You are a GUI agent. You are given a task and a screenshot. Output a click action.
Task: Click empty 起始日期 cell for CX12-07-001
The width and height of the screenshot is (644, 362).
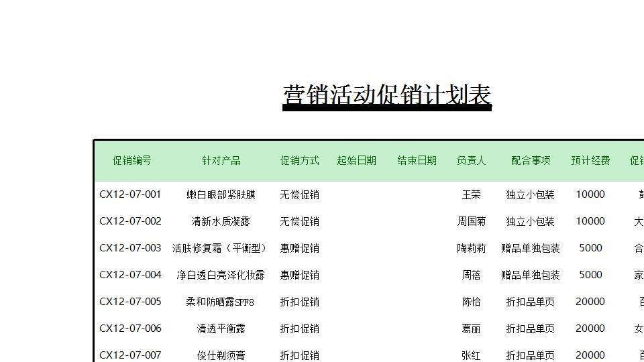click(x=356, y=194)
